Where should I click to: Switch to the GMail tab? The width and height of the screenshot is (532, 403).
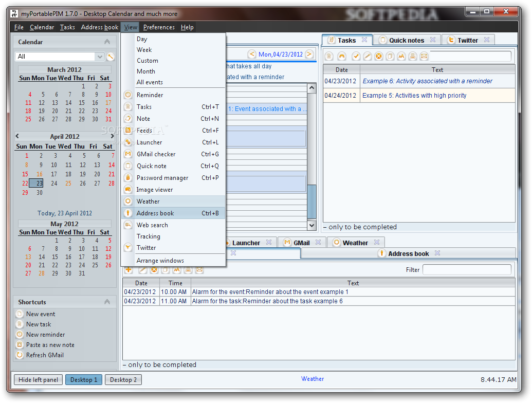coord(302,243)
